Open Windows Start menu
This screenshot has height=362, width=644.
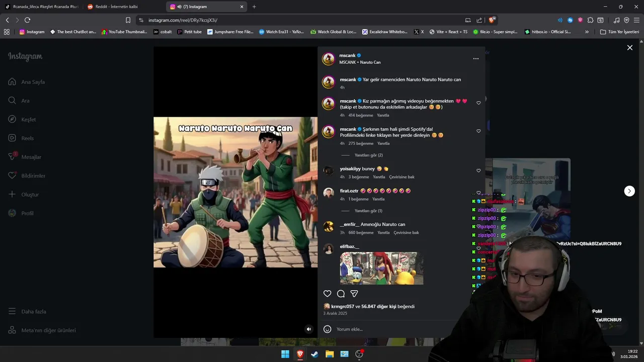click(285, 354)
